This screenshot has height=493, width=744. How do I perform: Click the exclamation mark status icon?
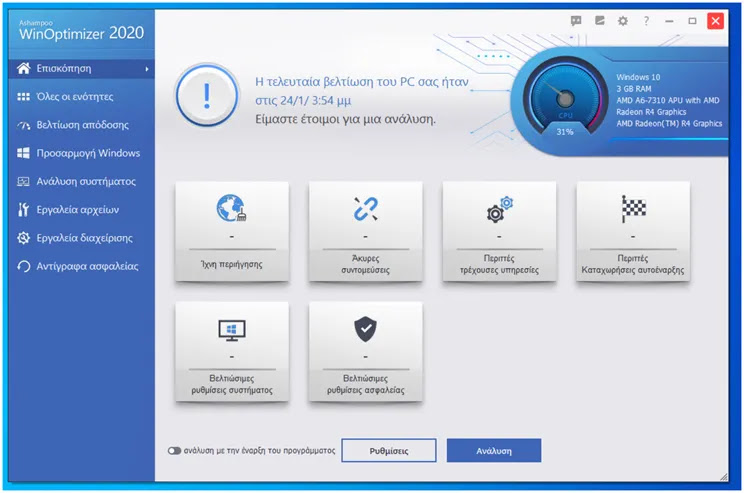[207, 95]
